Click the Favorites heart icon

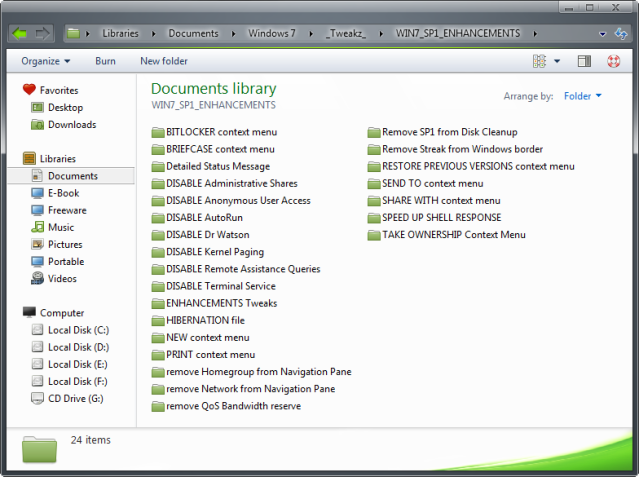29,90
